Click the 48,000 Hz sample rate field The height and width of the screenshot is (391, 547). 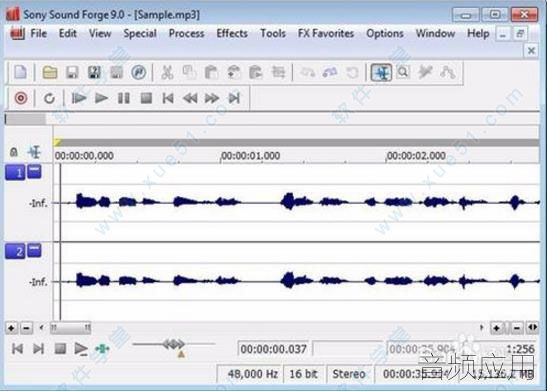(252, 374)
